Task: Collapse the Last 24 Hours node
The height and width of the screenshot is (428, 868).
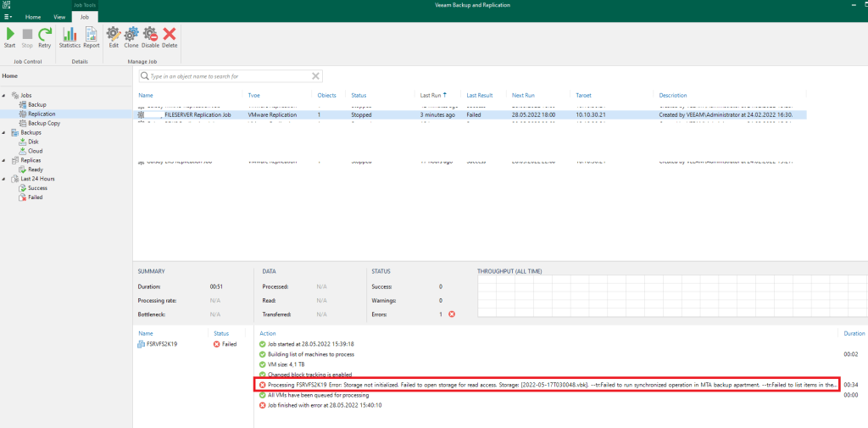Action: [x=5, y=179]
